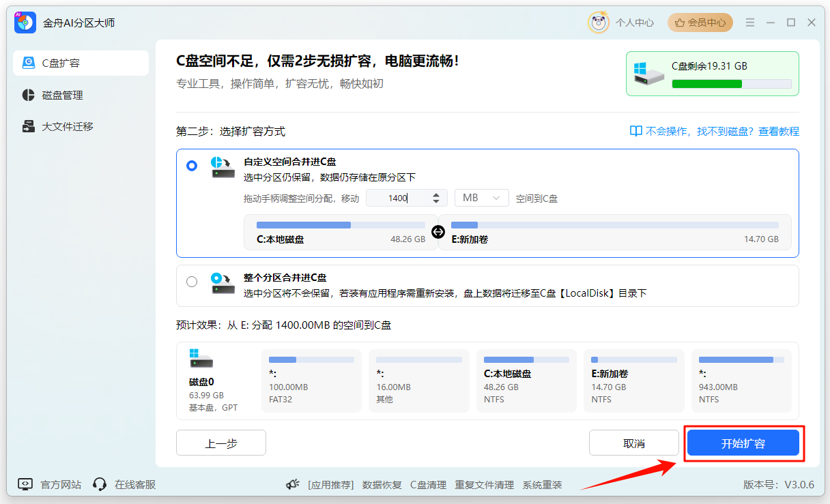
Task: Click the 上一步 button
Action: coord(221,443)
